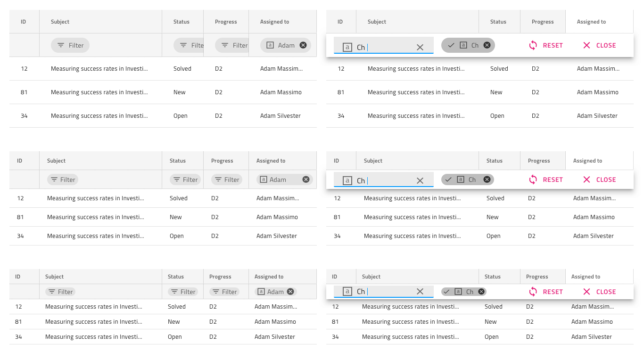644x360 pixels.
Task: Click CLOSE in the bottom-right compact filter bar
Action: [599, 292]
